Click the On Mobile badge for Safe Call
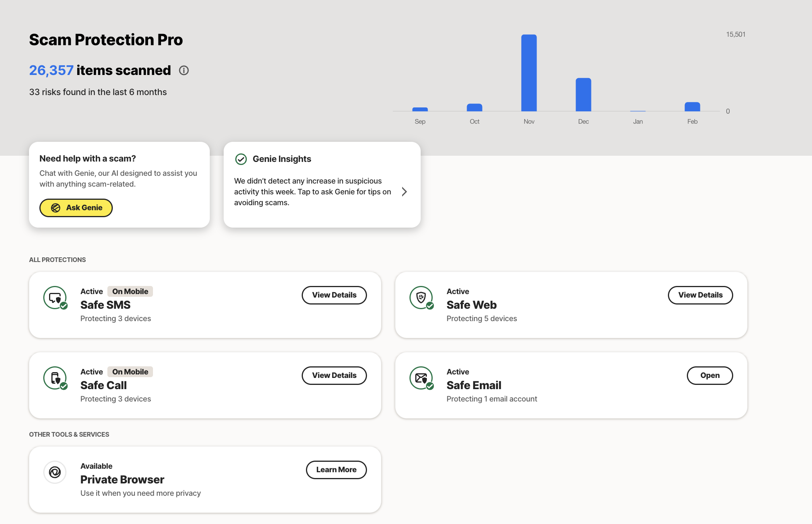The height and width of the screenshot is (524, 812). [x=130, y=372]
